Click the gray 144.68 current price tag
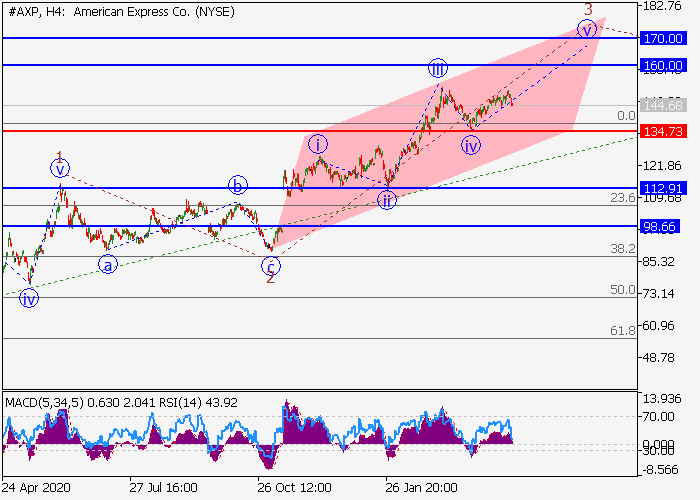 (663, 105)
